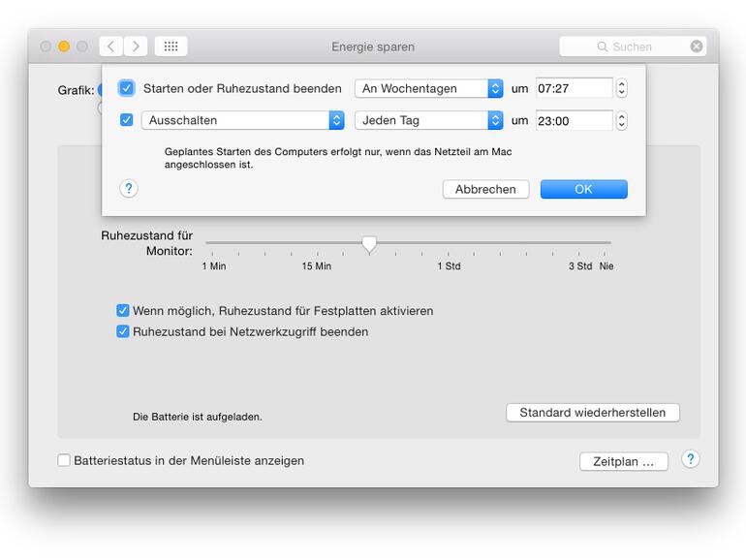This screenshot has height=560, width=746.
Task: Click into the 23:00 time field
Action: click(x=575, y=121)
